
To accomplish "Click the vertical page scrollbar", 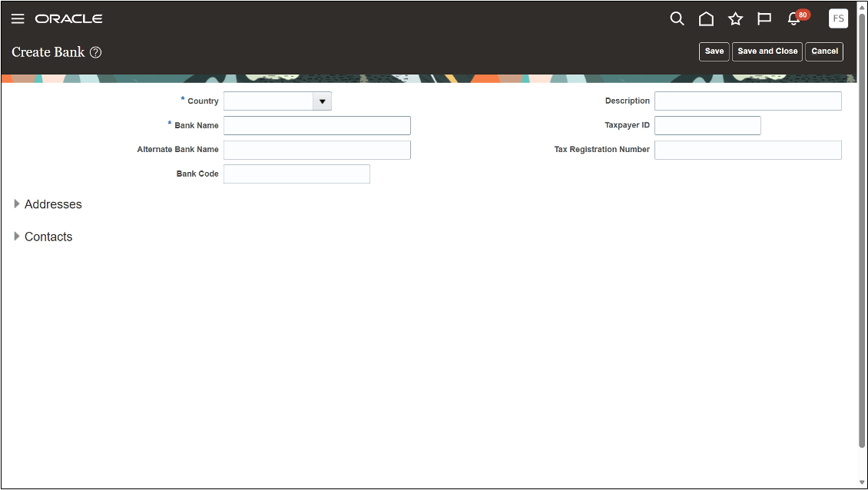I will (861, 230).
